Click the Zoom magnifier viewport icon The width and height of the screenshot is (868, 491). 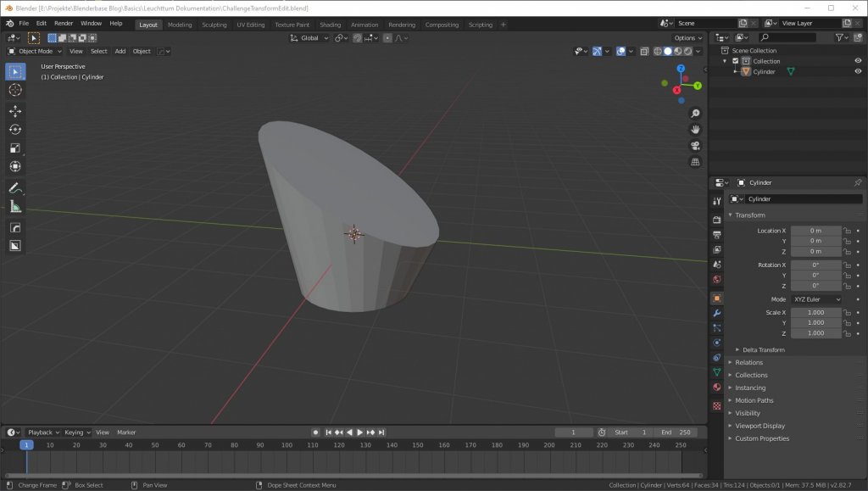coord(695,114)
